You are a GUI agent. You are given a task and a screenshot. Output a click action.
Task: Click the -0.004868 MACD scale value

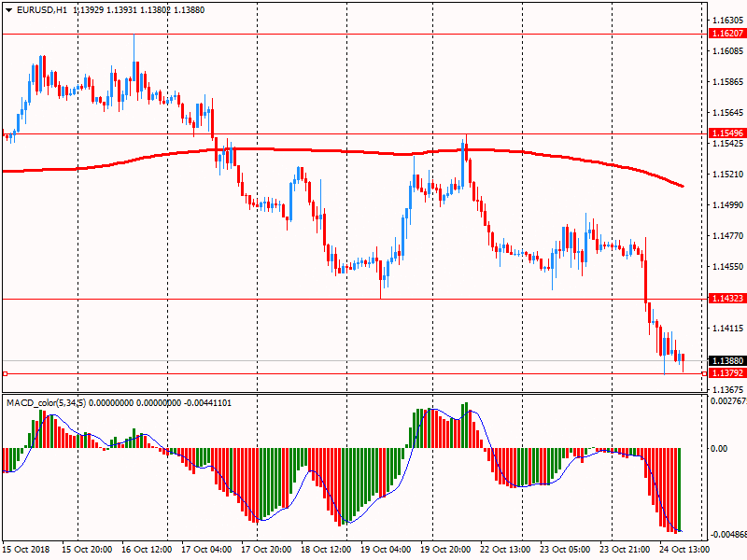pos(727,535)
